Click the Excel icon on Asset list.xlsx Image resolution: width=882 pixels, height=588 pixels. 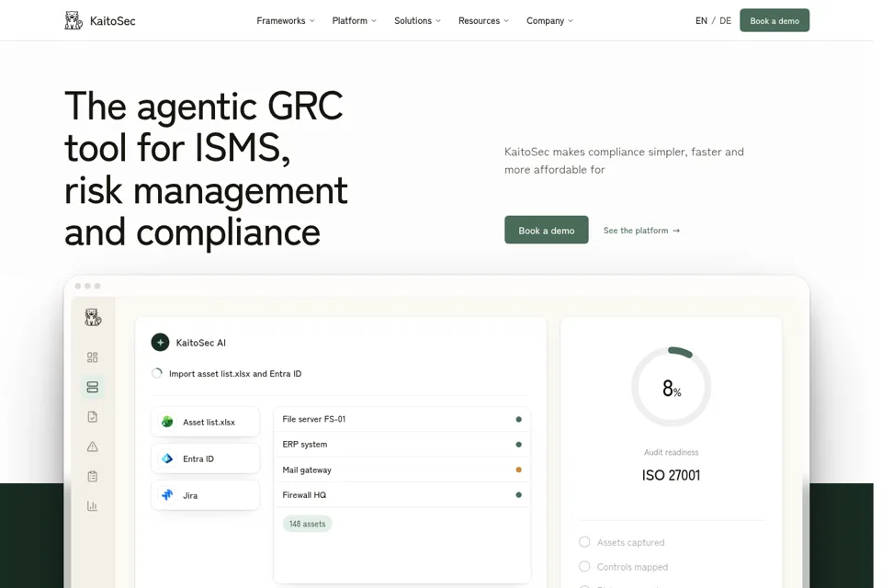coord(167,422)
